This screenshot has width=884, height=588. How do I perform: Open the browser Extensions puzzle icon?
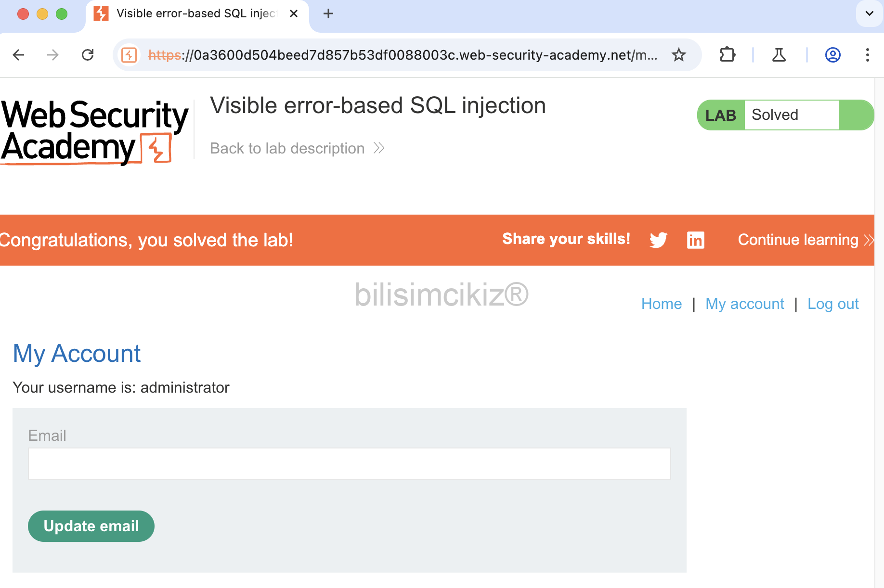[x=728, y=55]
